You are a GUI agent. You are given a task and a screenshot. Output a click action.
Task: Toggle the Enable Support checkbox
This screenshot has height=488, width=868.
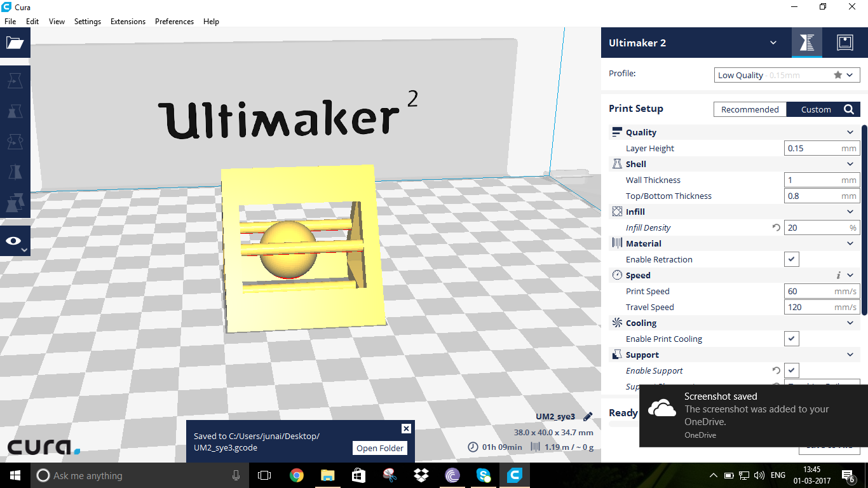pos(791,370)
